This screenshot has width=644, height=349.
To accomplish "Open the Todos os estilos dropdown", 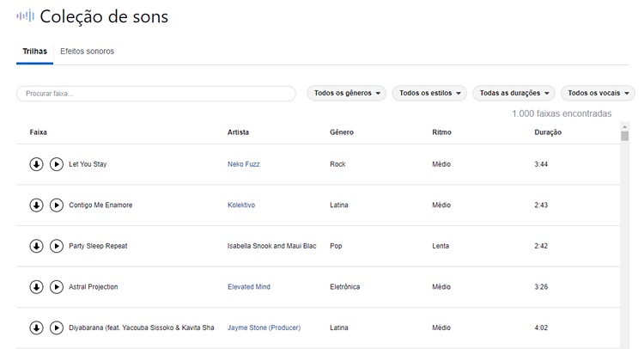I will click(x=429, y=94).
